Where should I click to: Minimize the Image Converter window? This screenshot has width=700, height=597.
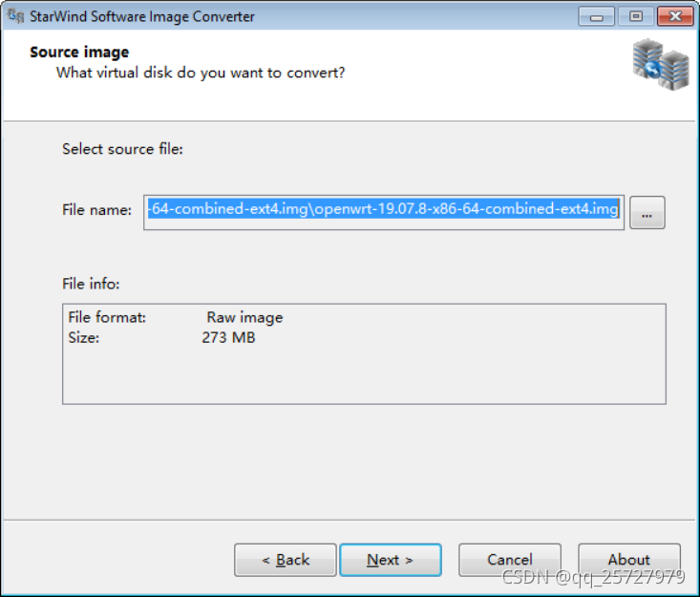(596, 16)
